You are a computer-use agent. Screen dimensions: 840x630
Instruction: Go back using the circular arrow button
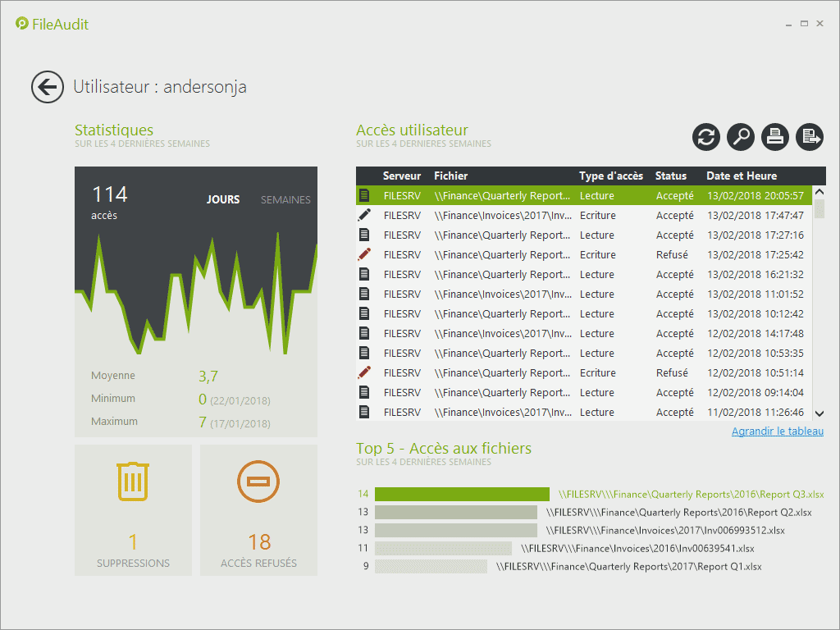point(47,87)
